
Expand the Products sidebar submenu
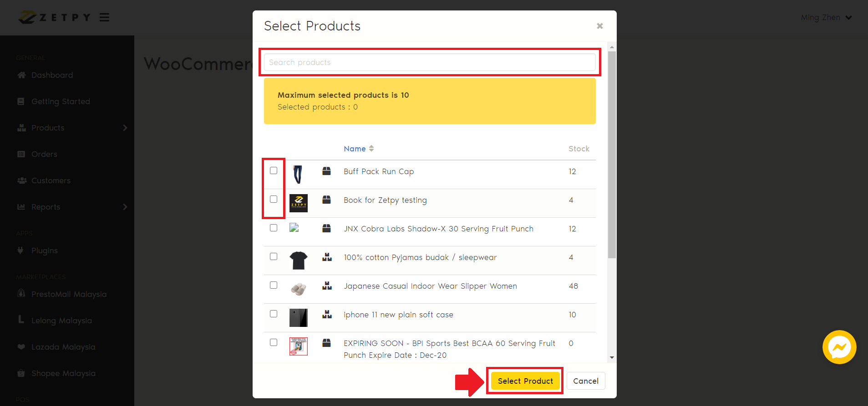(x=125, y=128)
